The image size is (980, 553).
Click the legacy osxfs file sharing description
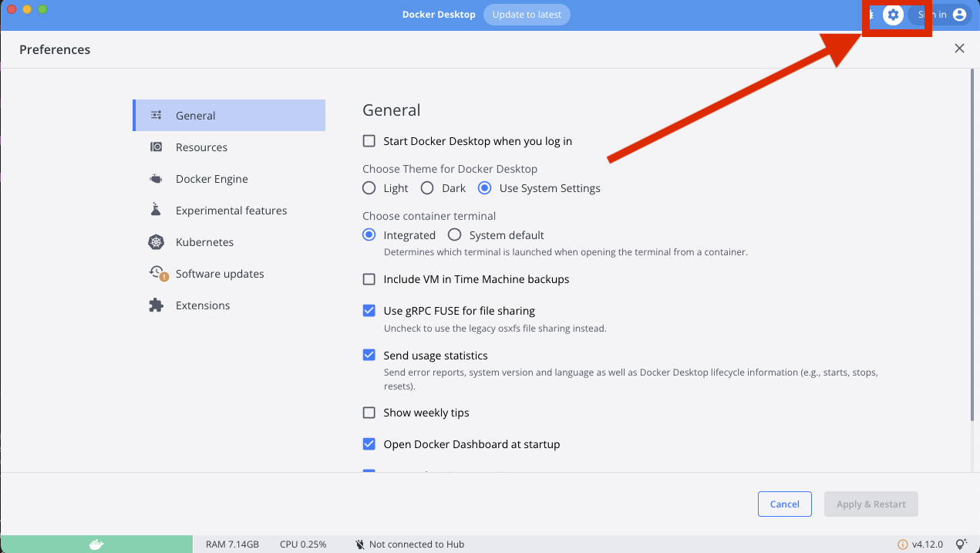pyautogui.click(x=495, y=329)
